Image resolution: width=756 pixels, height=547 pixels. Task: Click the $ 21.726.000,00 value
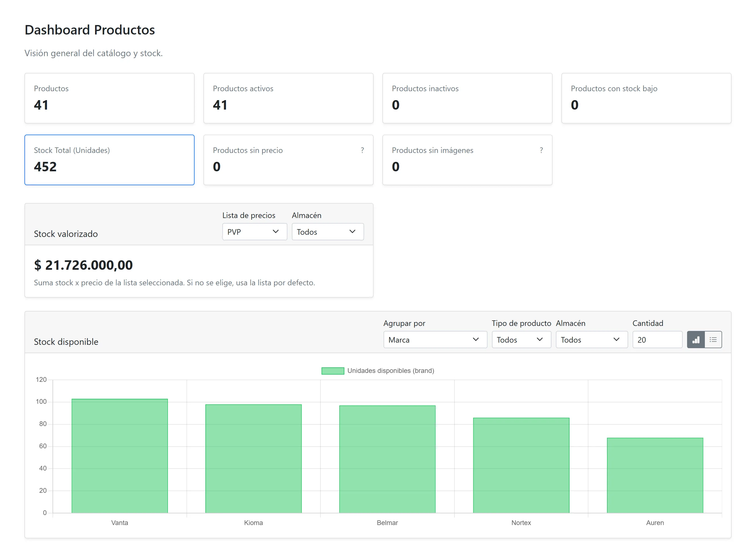tap(83, 265)
